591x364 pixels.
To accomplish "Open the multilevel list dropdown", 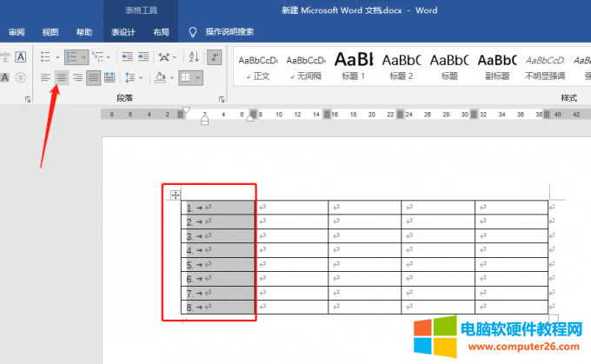I will point(100,56).
